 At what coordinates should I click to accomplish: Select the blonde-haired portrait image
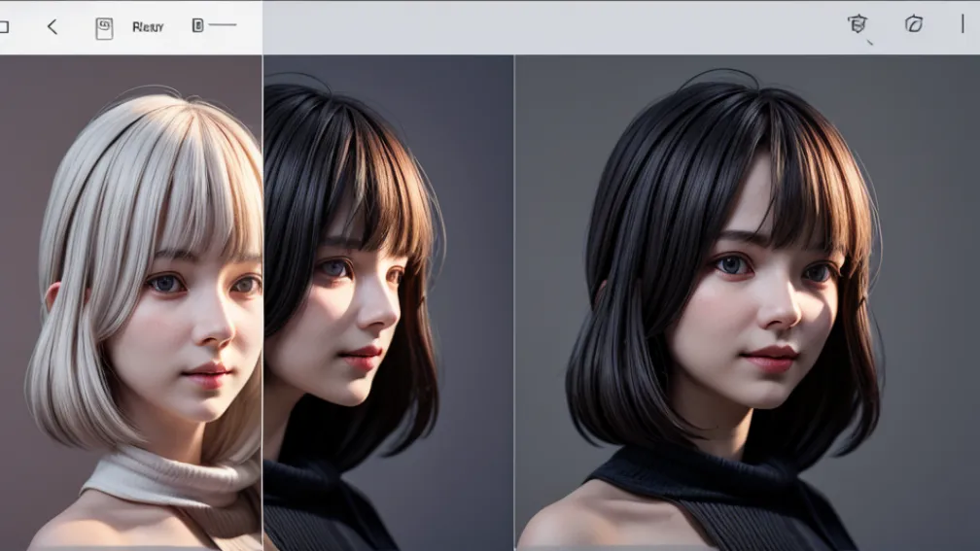(x=130, y=302)
